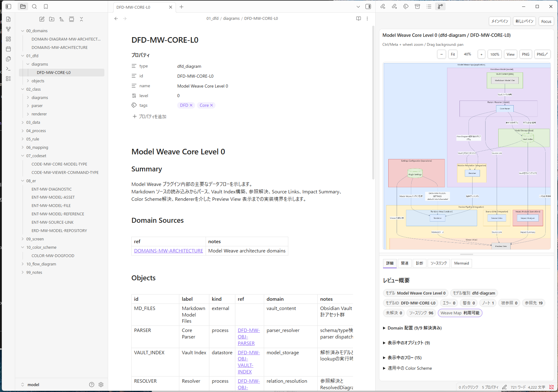Create a new note via toolbar icon

(x=42, y=19)
